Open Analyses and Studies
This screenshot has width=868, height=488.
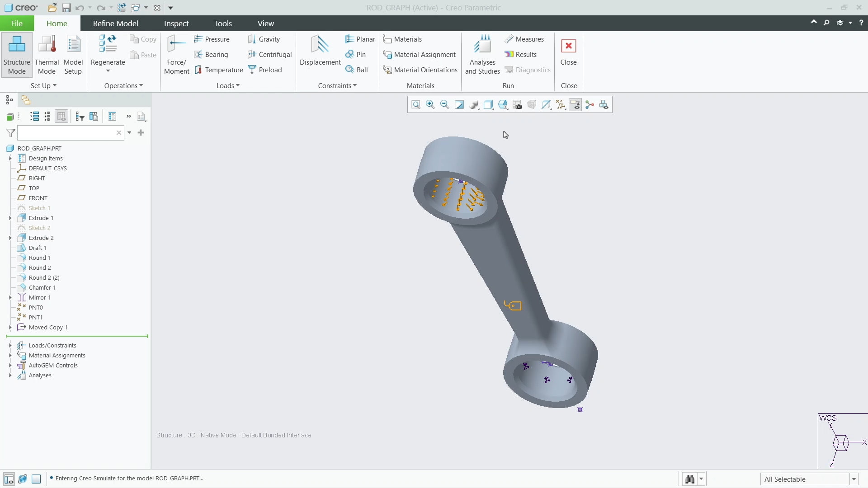[482, 55]
